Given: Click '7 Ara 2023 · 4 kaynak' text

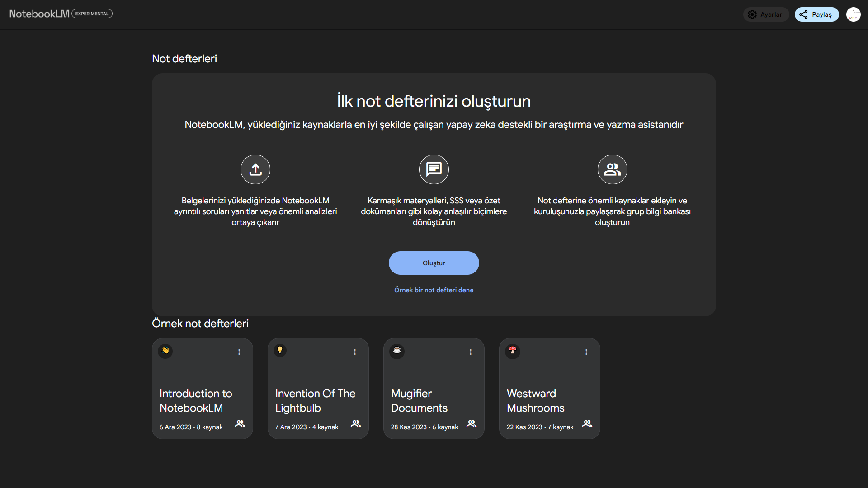Looking at the screenshot, I should [307, 427].
